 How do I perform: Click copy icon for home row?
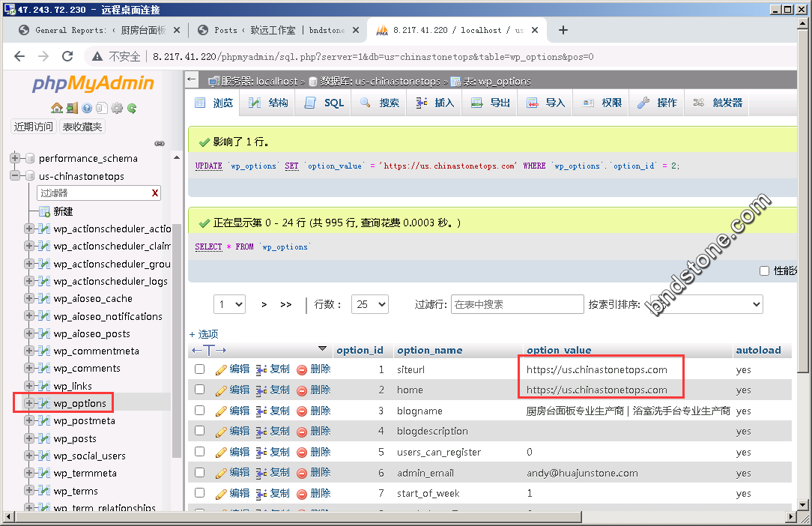(x=261, y=390)
